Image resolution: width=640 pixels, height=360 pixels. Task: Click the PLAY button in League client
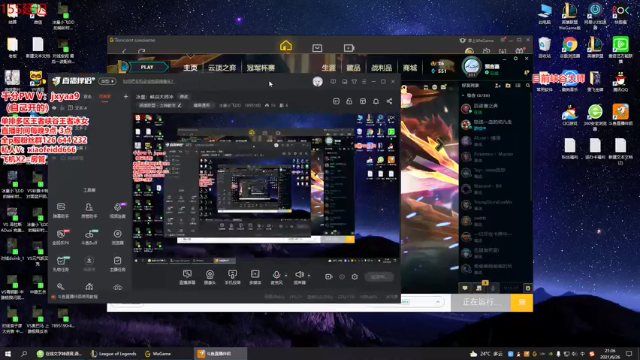click(x=147, y=67)
